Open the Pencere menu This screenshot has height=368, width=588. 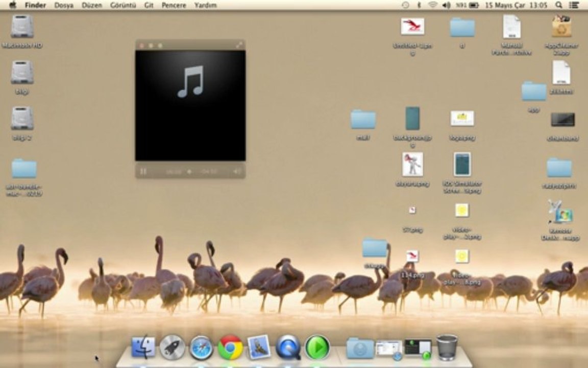point(174,5)
